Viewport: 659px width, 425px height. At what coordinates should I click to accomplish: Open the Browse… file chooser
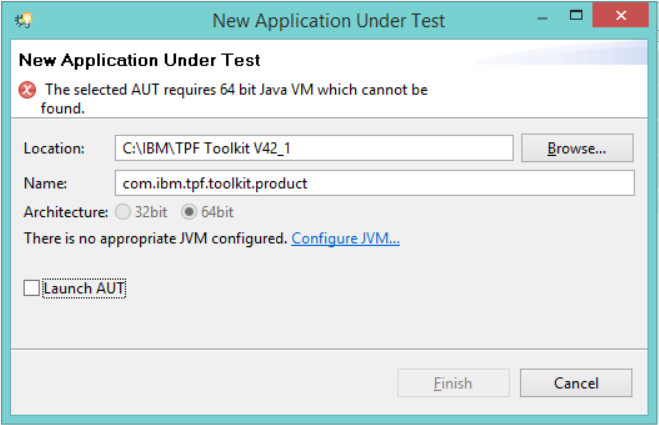tap(577, 148)
